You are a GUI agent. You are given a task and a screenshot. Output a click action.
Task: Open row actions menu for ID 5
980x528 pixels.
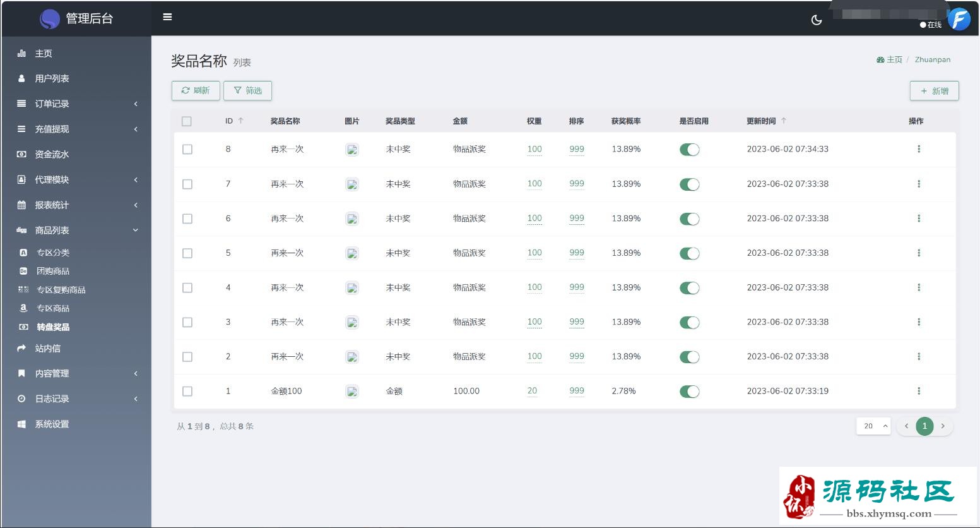point(919,253)
